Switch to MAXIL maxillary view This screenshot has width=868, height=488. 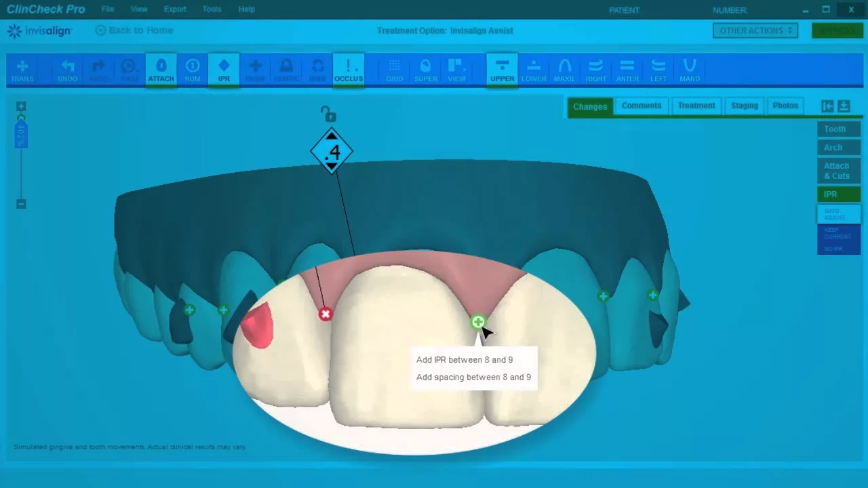pos(564,70)
